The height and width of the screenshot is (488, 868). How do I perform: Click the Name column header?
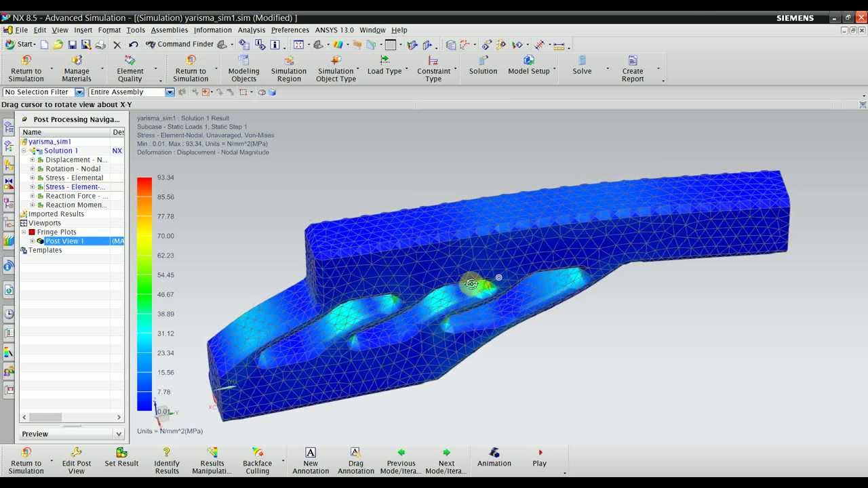click(x=65, y=132)
